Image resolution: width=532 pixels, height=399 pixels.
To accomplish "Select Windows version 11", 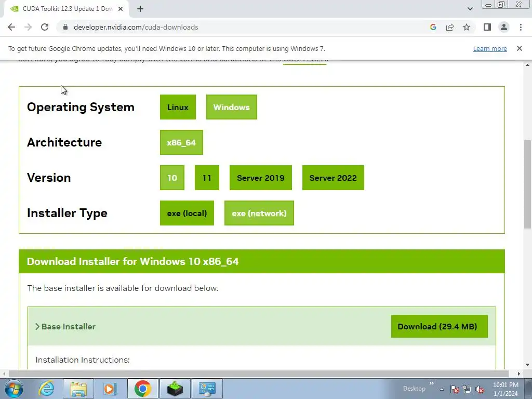I will (207, 178).
